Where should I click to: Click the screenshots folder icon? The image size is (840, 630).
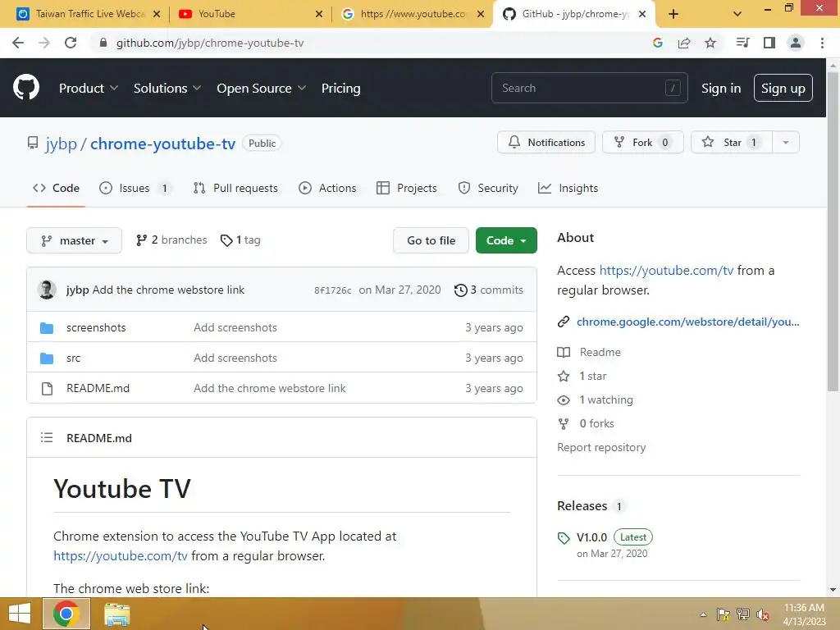point(47,327)
